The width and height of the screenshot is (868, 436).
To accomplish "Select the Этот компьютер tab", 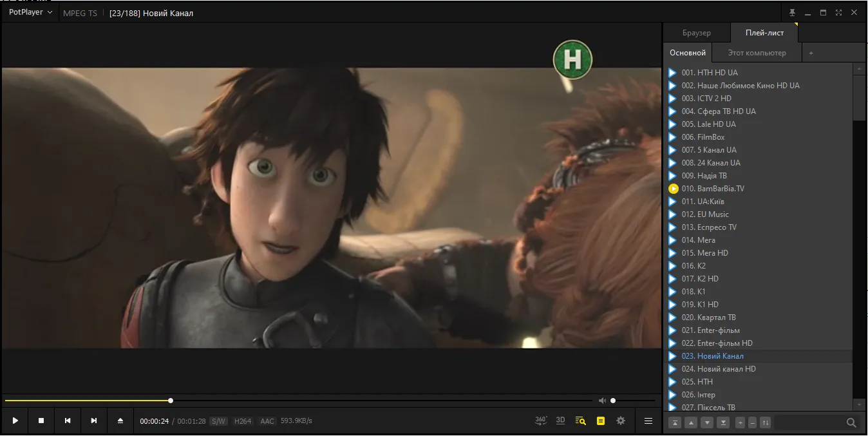I will tap(757, 53).
